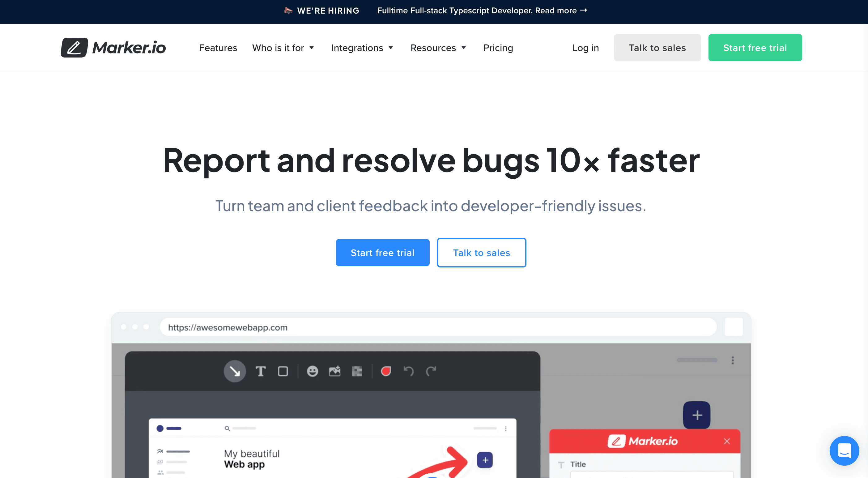Click the green Start free trial button
This screenshot has height=478, width=868.
click(x=755, y=48)
